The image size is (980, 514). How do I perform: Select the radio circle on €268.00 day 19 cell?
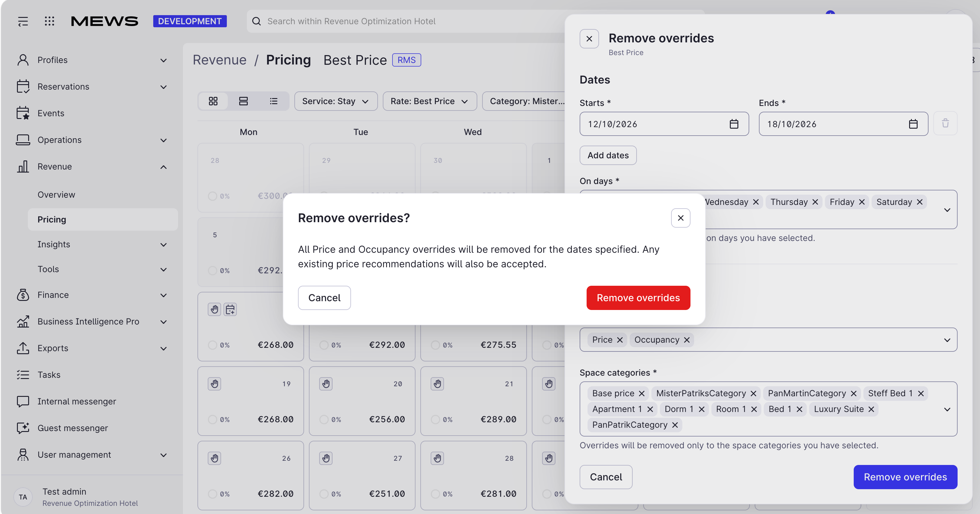pyautogui.click(x=212, y=419)
